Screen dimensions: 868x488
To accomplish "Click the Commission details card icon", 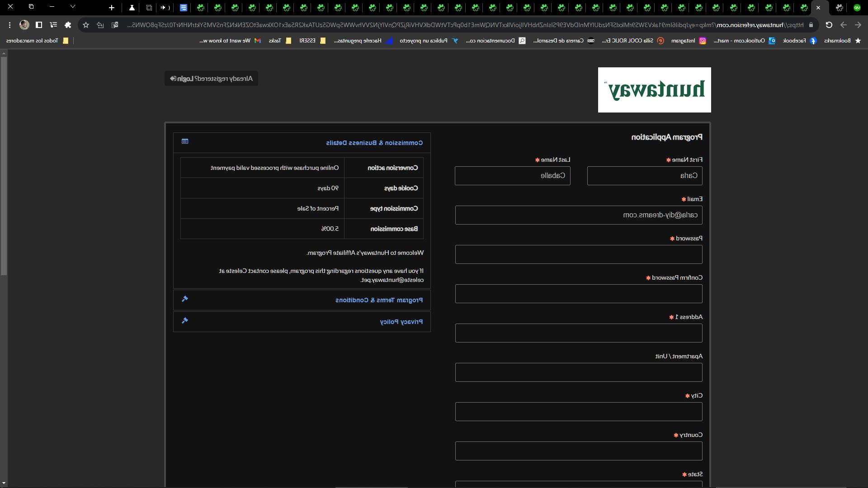I will 184,141.
